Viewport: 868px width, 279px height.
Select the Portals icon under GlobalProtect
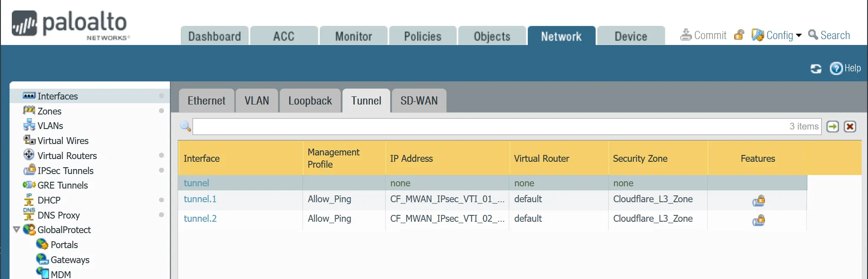point(42,244)
